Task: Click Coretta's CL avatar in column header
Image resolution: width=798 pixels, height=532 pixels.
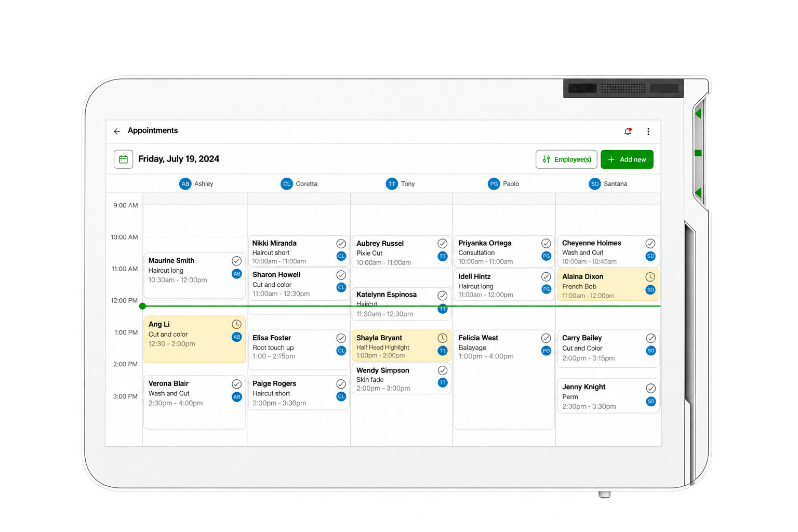Action: [287, 184]
